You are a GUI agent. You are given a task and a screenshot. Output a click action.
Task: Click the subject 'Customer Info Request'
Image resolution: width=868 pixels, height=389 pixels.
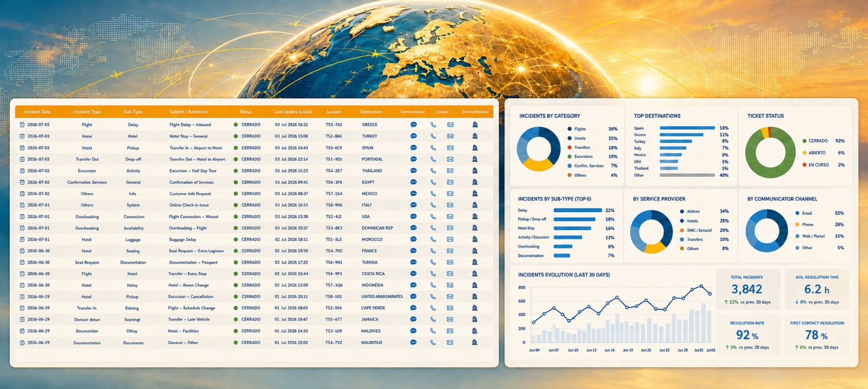point(190,194)
